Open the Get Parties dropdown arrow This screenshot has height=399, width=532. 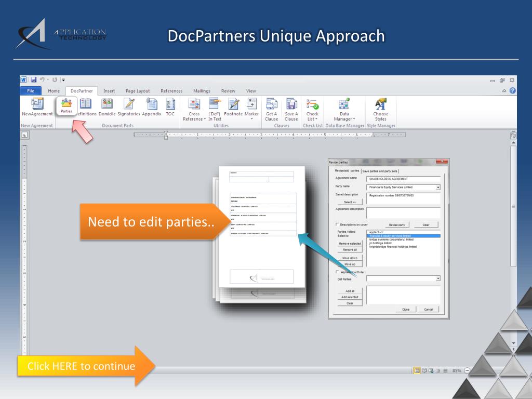pyautogui.click(x=438, y=278)
